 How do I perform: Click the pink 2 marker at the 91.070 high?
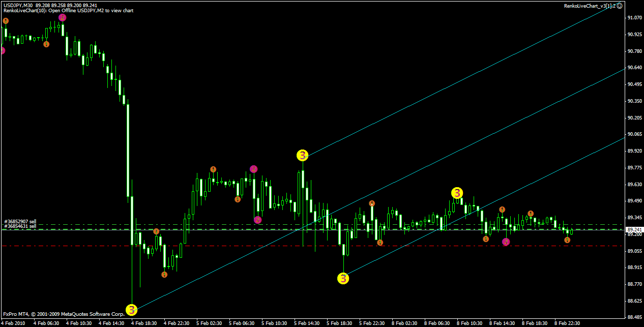click(x=62, y=17)
